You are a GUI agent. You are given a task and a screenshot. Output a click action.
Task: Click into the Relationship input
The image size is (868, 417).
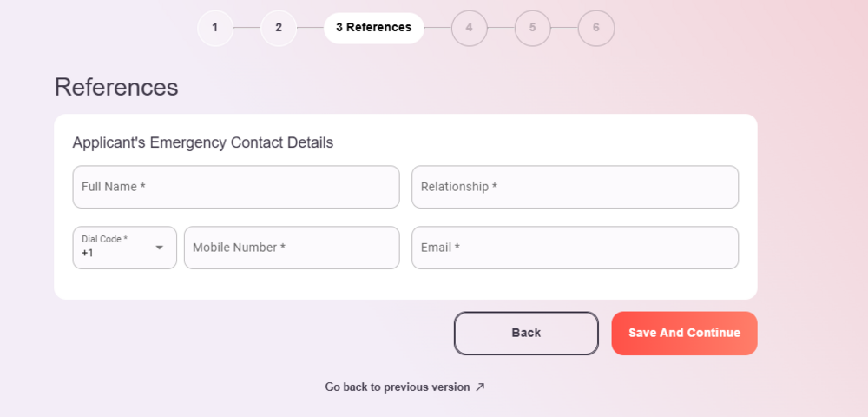click(575, 187)
